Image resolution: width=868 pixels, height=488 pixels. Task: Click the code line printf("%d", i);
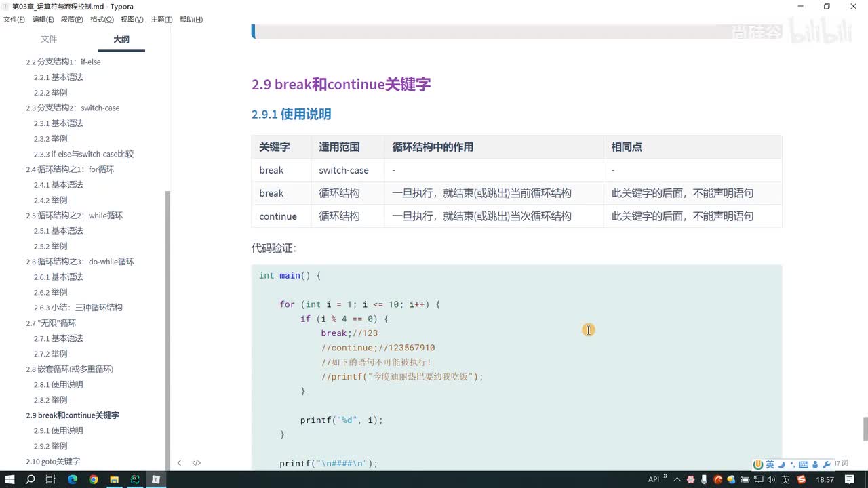coord(342,420)
